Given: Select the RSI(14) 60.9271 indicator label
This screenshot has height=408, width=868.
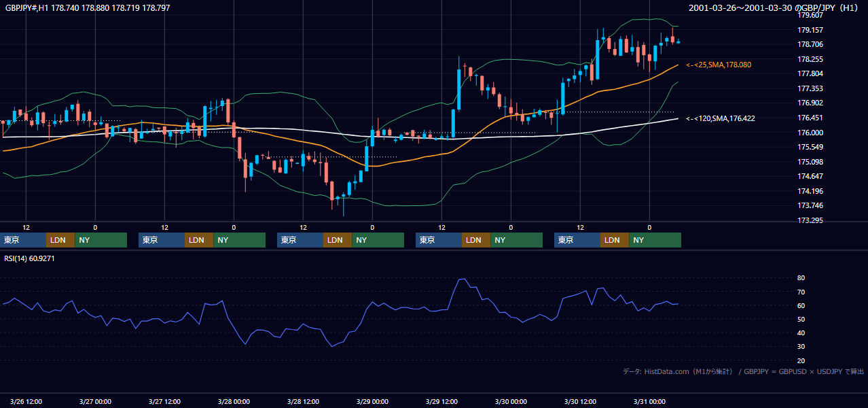Looking at the screenshot, I should (30, 258).
